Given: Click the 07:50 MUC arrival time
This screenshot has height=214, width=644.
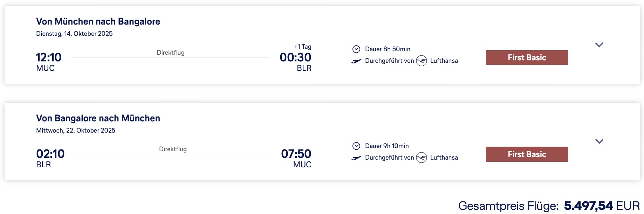Looking at the screenshot, I should tap(296, 154).
